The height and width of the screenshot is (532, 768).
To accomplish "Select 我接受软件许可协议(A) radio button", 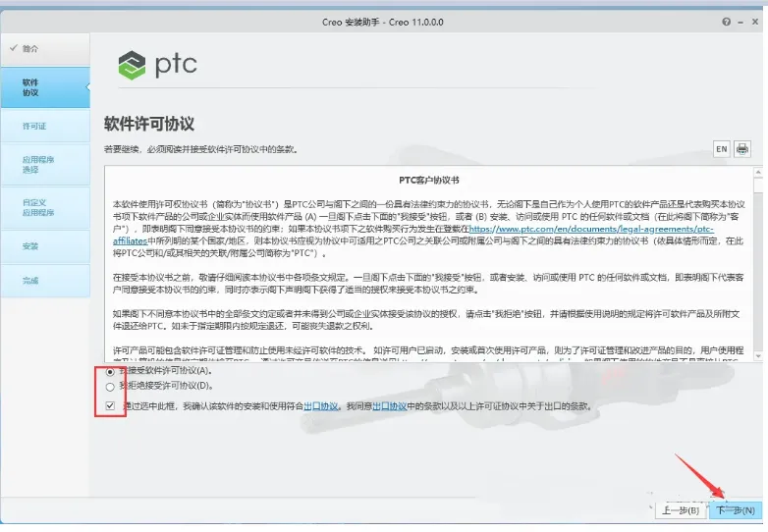I will click(x=110, y=372).
